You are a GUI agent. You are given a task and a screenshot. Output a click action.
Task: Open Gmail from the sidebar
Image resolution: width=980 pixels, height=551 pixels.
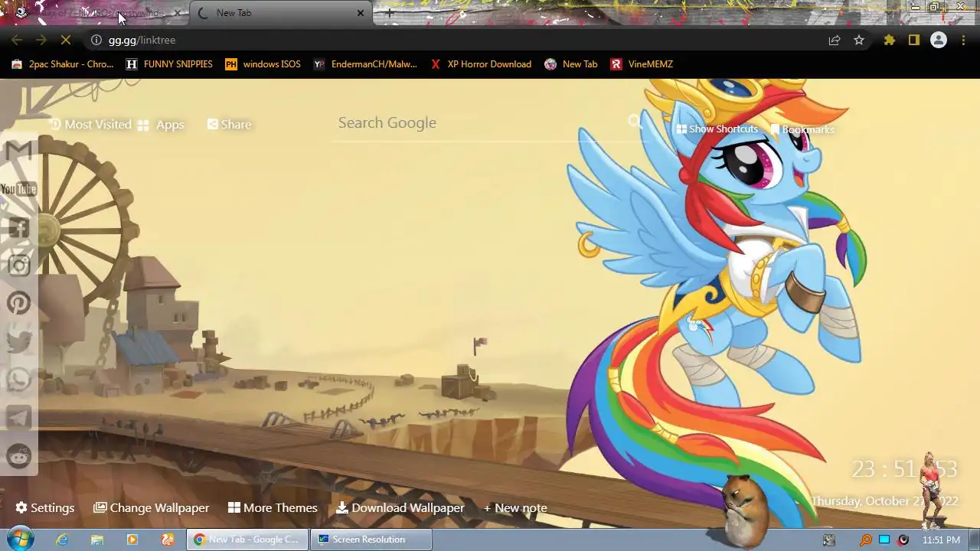click(18, 151)
